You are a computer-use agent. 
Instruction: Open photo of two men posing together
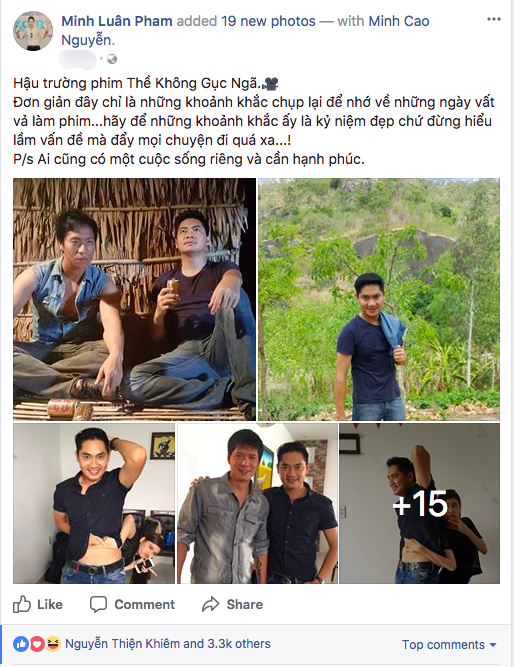coord(257,503)
